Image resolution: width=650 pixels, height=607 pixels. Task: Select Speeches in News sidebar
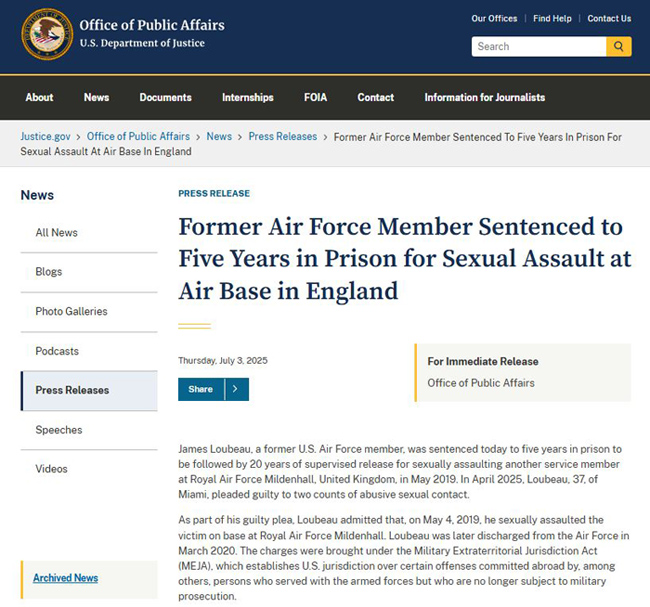tap(59, 430)
